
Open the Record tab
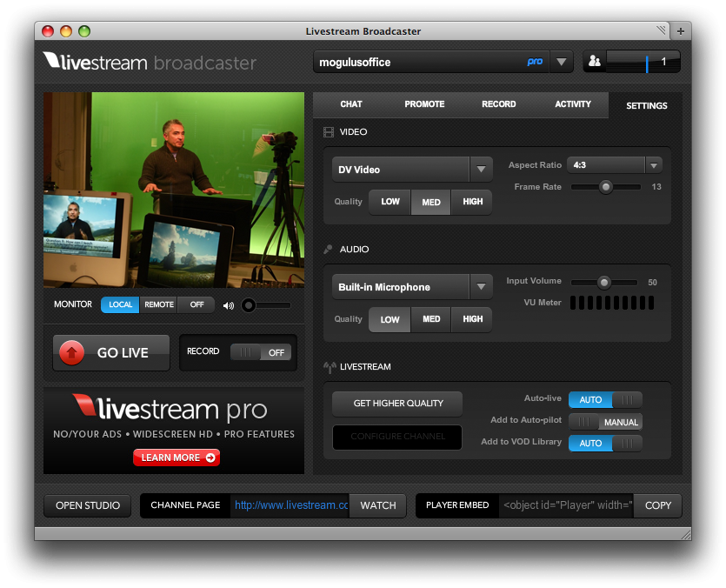[498, 104]
